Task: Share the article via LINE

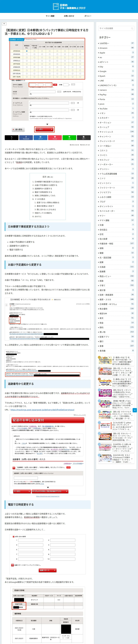Action: (69, 137)
